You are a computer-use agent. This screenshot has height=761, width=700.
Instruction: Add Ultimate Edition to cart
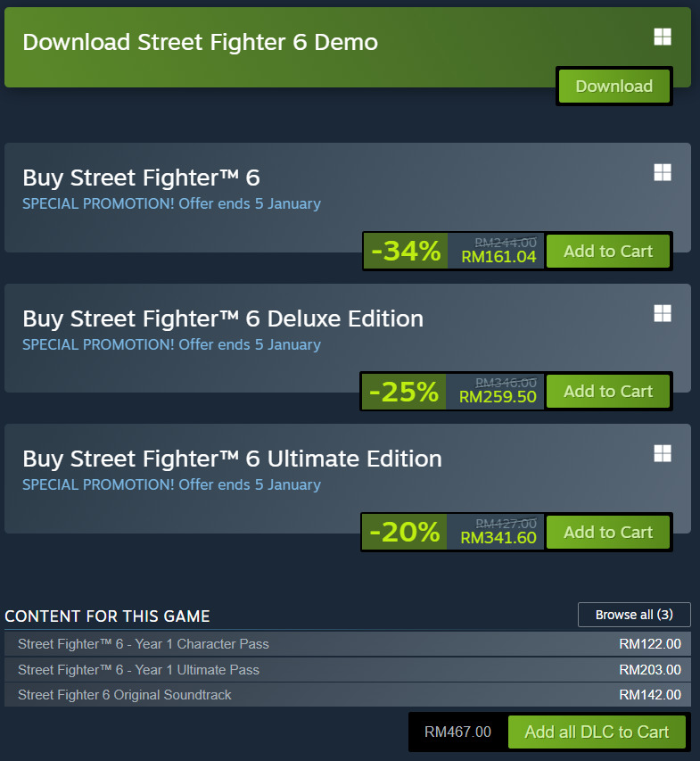pyautogui.click(x=607, y=533)
